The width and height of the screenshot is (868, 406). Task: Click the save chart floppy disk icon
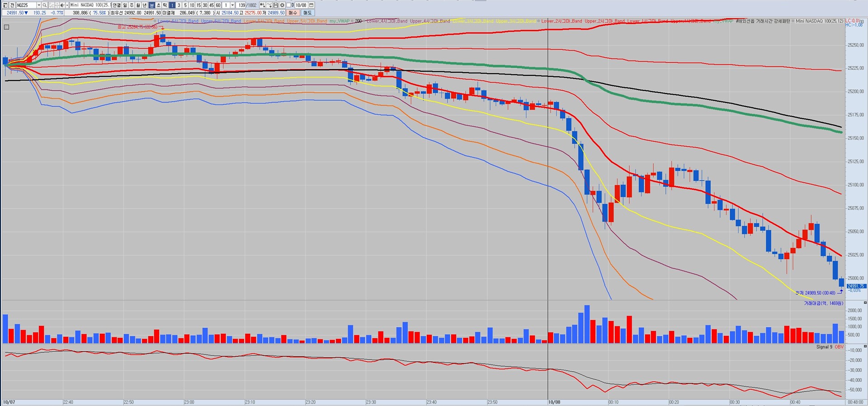click(276, 5)
